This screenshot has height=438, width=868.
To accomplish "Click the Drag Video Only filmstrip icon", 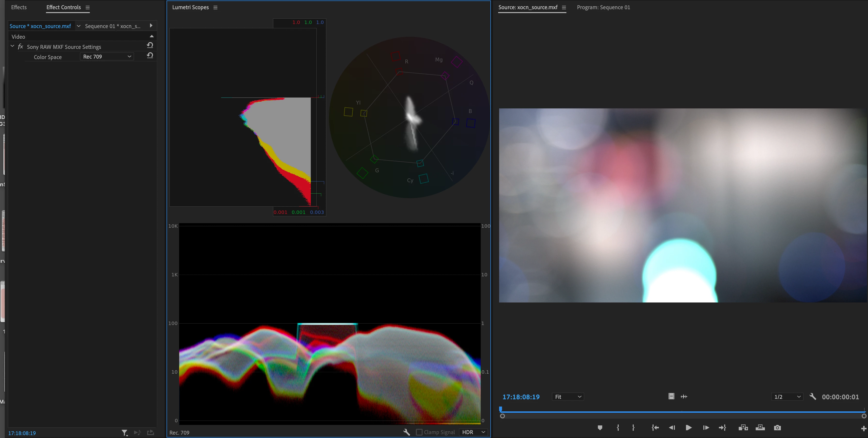I will [671, 397].
